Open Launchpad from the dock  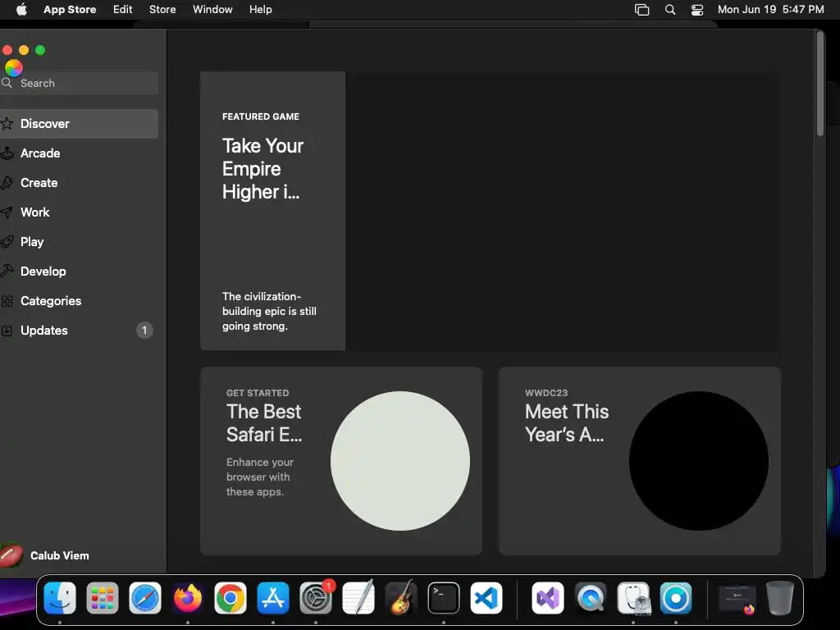tap(103, 598)
